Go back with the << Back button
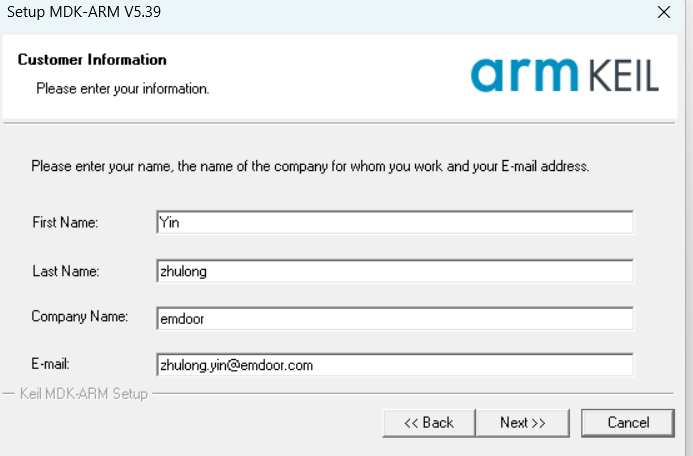The width and height of the screenshot is (693, 456). (x=429, y=423)
